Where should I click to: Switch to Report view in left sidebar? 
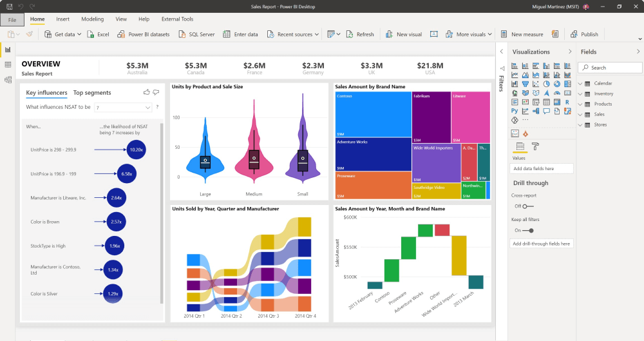[x=8, y=50]
